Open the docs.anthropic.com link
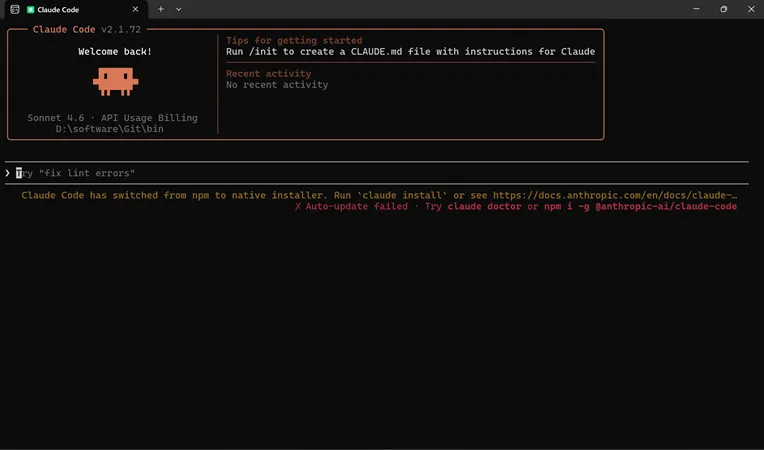 point(615,195)
